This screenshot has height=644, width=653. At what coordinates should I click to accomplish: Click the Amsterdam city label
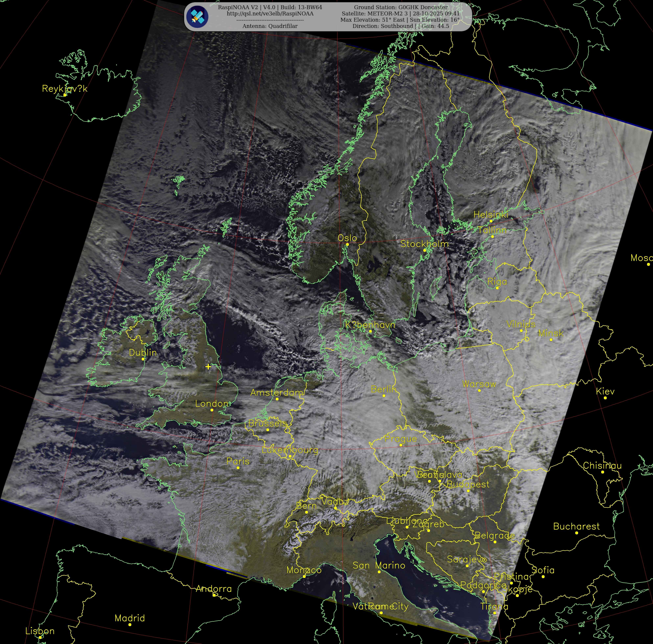(x=277, y=392)
